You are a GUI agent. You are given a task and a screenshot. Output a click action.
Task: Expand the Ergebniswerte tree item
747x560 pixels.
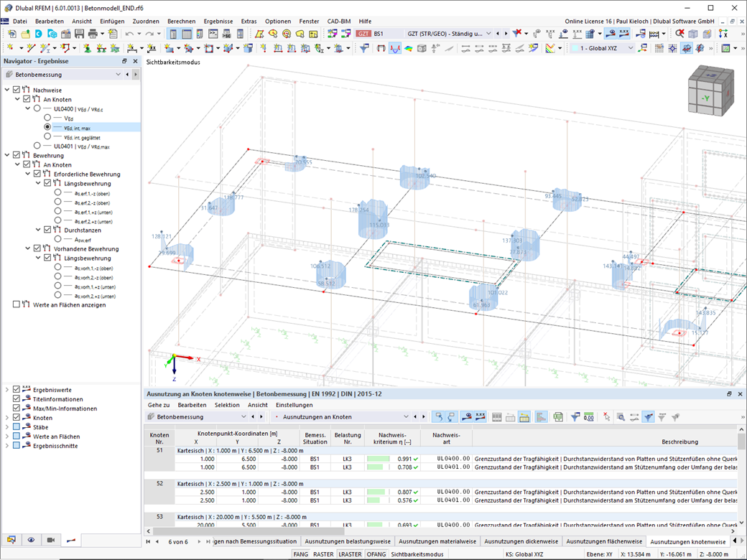(x=6, y=390)
